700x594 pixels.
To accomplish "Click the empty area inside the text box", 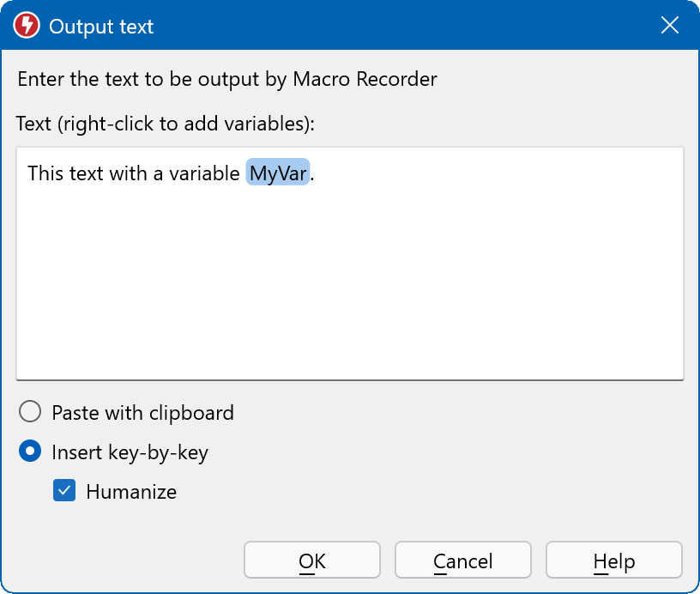I will (349, 283).
